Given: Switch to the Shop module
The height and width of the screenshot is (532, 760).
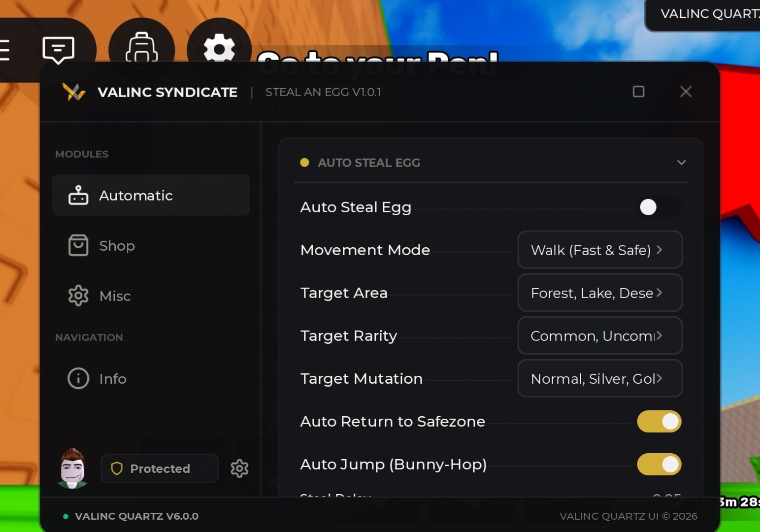Looking at the screenshot, I should point(151,245).
